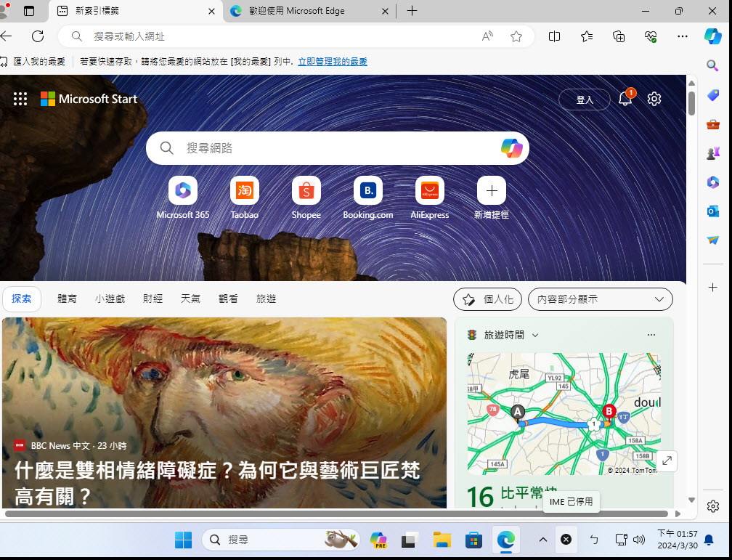Click 匯入我的最愛 import favorites
732x560 pixels.
click(x=33, y=62)
